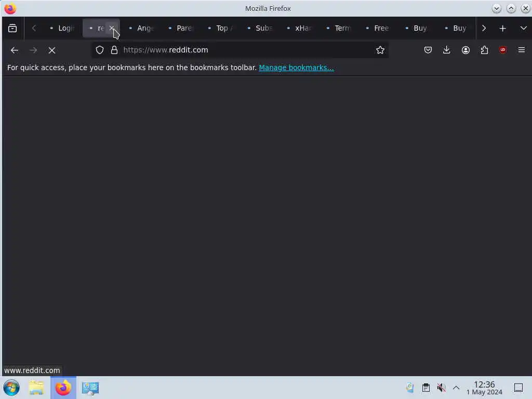Image resolution: width=532 pixels, height=399 pixels.
Task: Open the Firefox account icon
Action: pyautogui.click(x=465, y=50)
